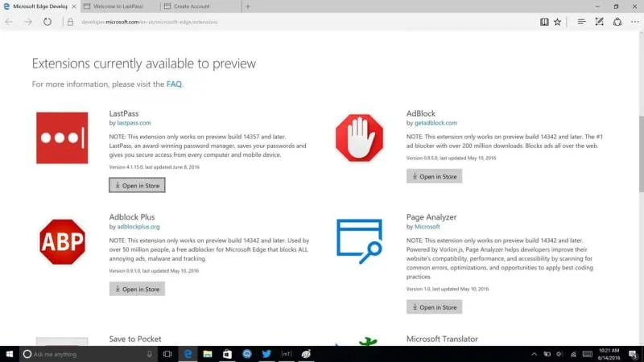Screen dimensions: 644x362
Task: Make a Web Note with pen icon
Action: point(599,23)
